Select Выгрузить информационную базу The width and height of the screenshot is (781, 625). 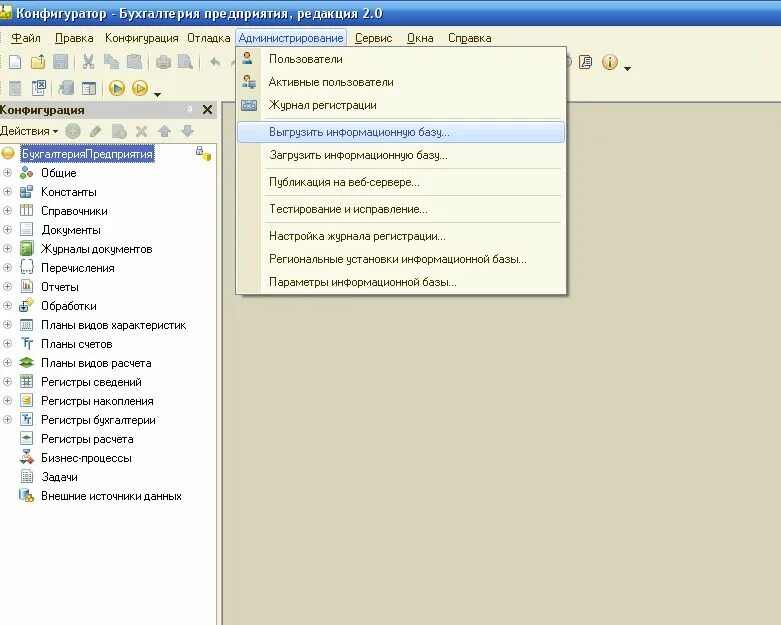(x=401, y=132)
